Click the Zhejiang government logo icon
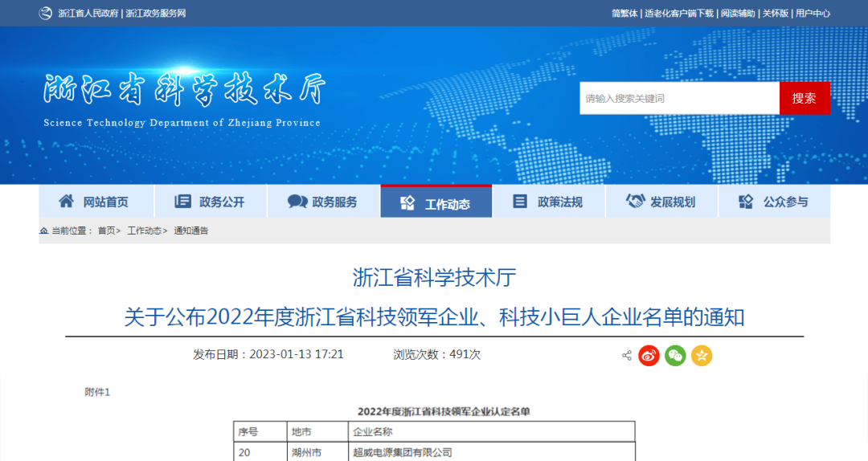This screenshot has height=461, width=868. [x=45, y=14]
